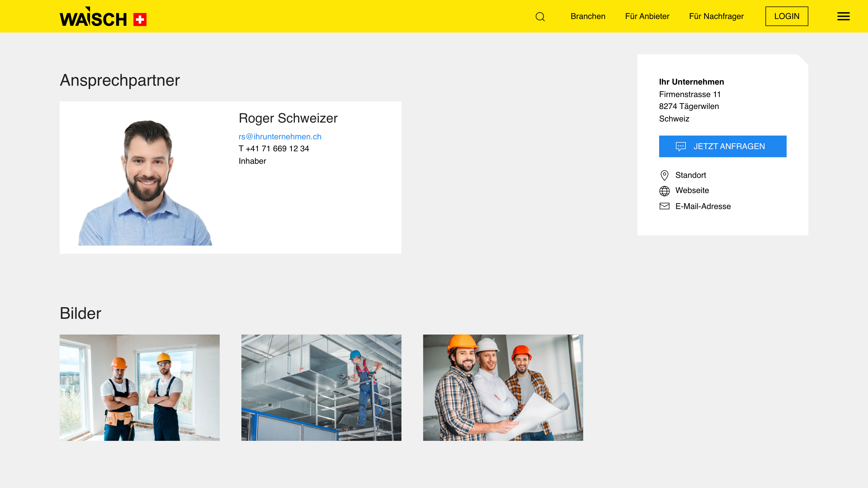Click phone number T +41 71 669 12 34

tap(274, 149)
